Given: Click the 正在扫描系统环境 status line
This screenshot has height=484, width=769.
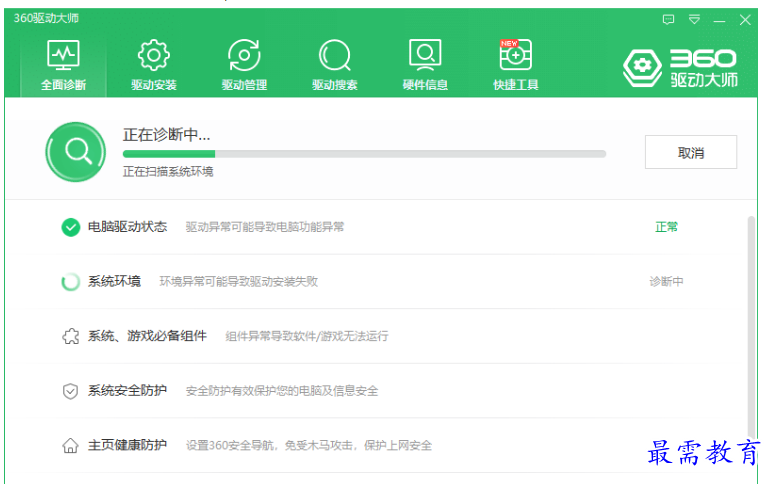Looking at the screenshot, I should coord(168,172).
